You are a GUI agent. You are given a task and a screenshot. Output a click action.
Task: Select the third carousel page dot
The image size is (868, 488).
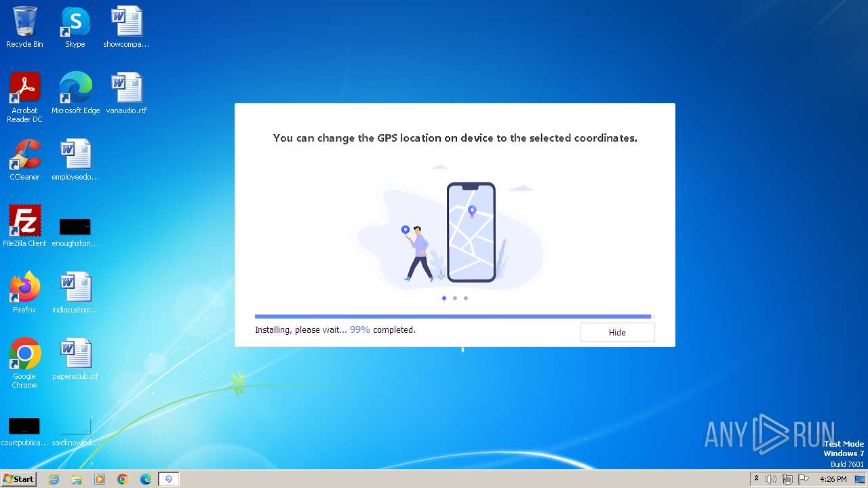point(466,298)
